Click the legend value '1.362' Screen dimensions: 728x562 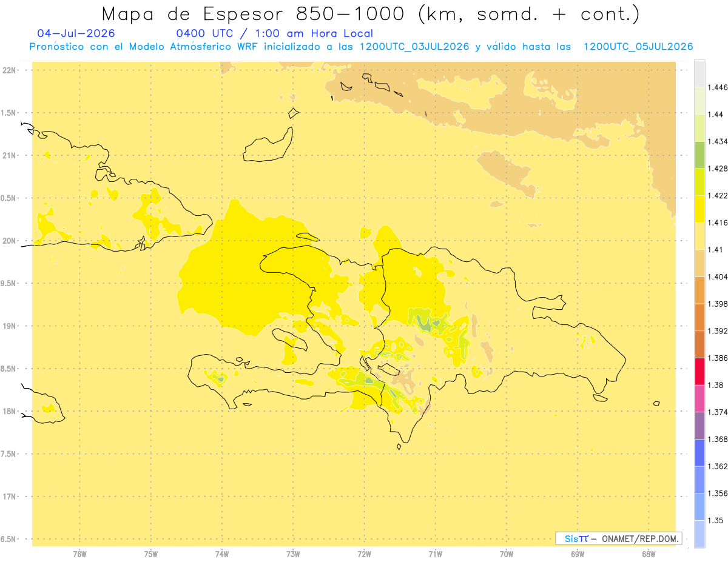pyautogui.click(x=718, y=466)
